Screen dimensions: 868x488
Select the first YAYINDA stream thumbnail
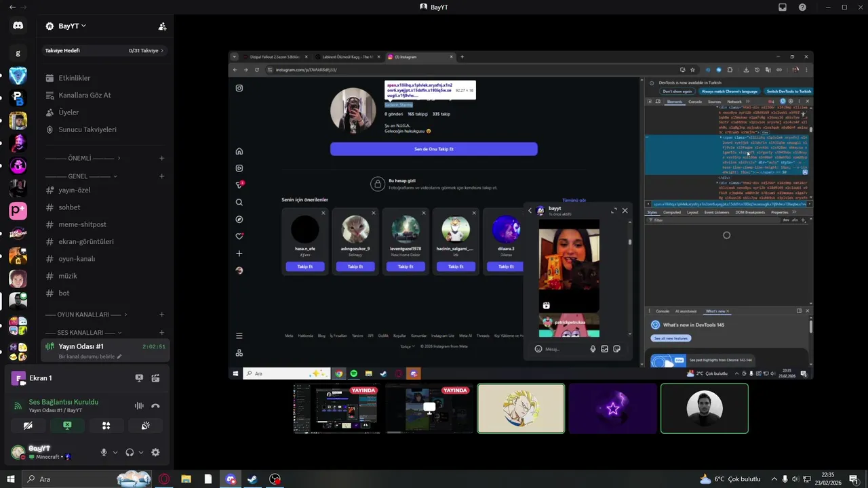point(338,408)
